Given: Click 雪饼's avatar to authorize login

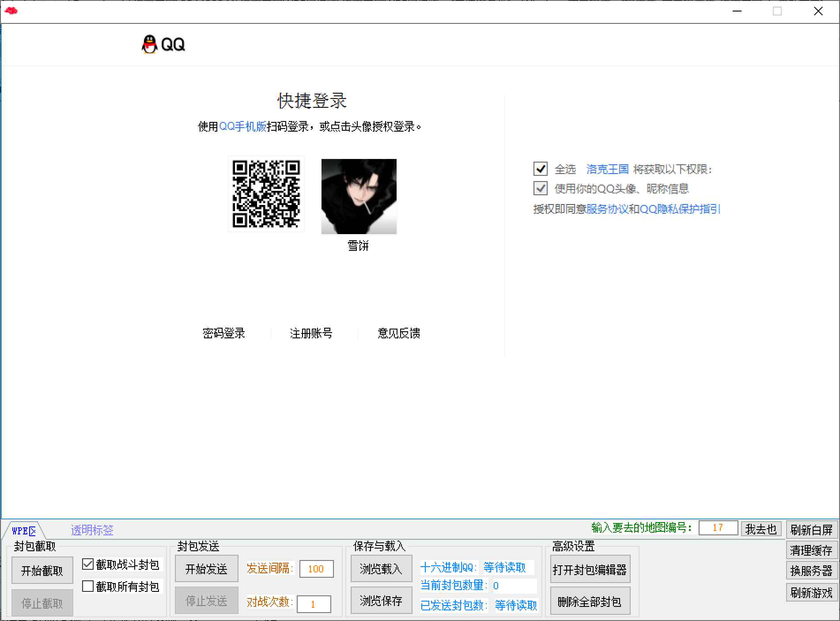Looking at the screenshot, I should click(x=359, y=197).
